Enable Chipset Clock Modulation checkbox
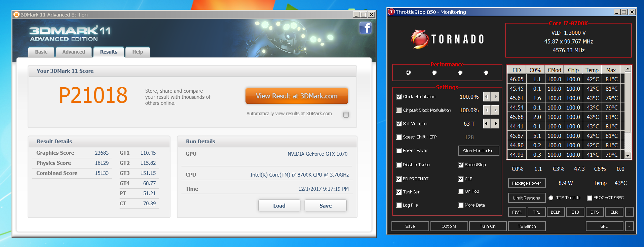Viewport: 644px width, 247px height. click(x=399, y=110)
